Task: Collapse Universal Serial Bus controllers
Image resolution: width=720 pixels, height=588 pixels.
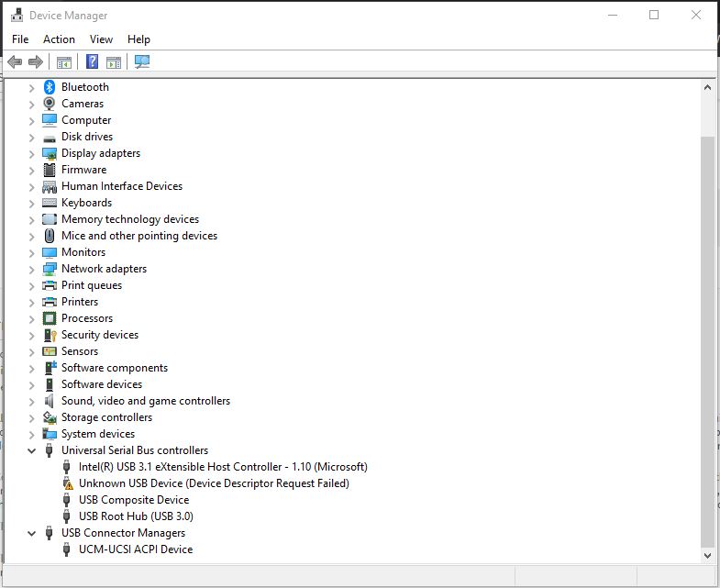Action: tap(31, 450)
